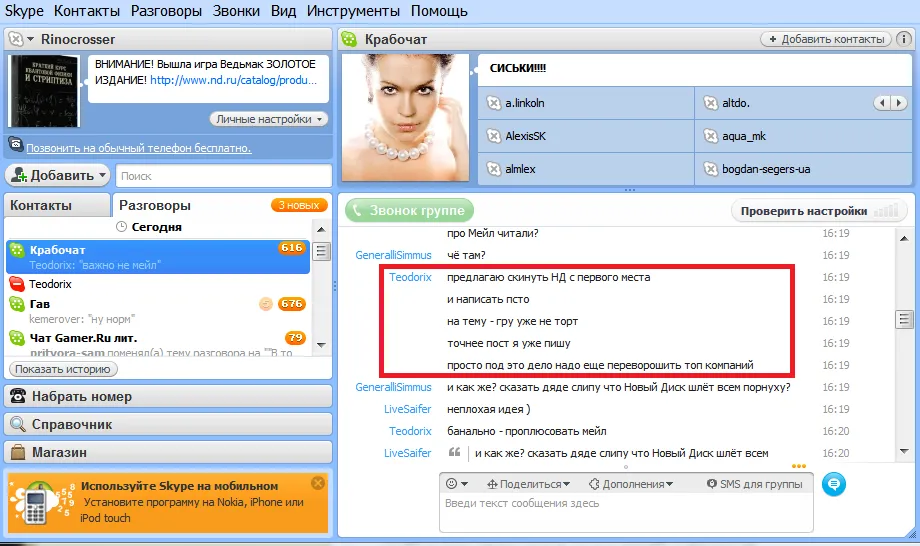Screen dimensions: 920x546
Task: Start a group call with Звонок группе
Action: (410, 211)
